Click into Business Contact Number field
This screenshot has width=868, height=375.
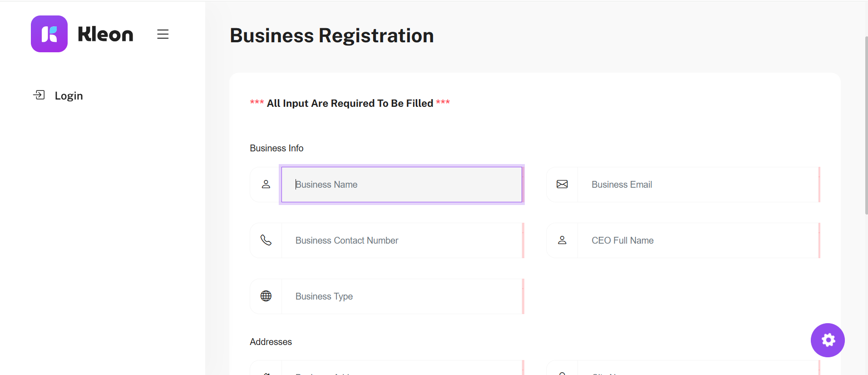click(401, 240)
